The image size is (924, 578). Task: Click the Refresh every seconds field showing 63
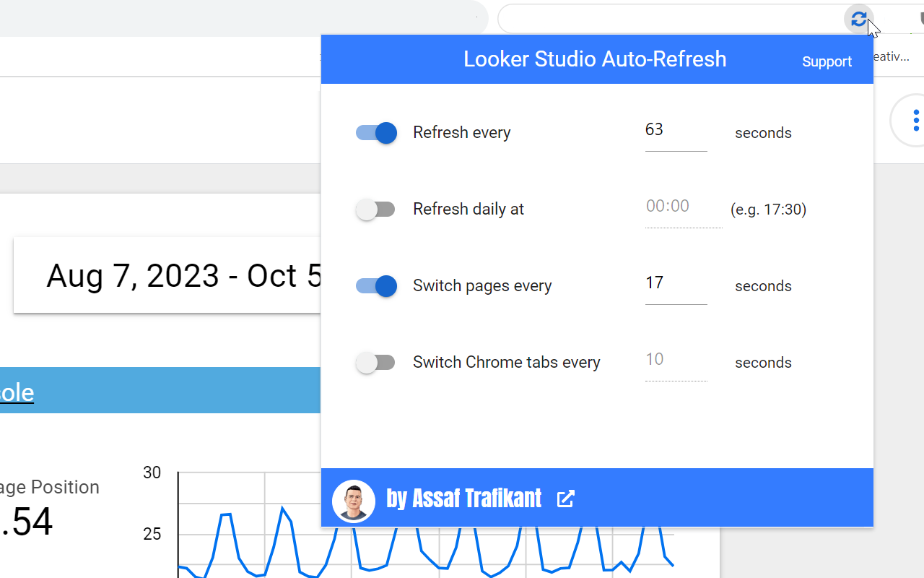[x=675, y=131]
